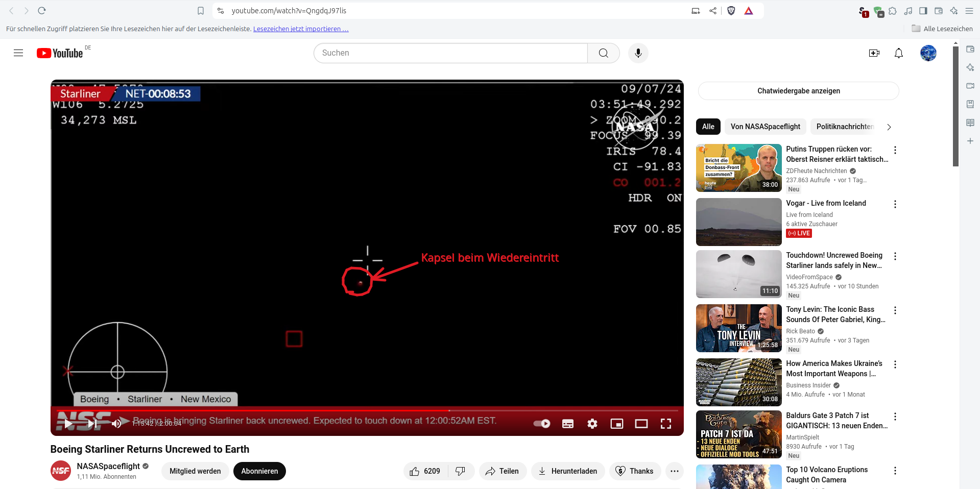Image resolution: width=980 pixels, height=489 pixels.
Task: Open the media control music-note icon
Action: click(908, 11)
